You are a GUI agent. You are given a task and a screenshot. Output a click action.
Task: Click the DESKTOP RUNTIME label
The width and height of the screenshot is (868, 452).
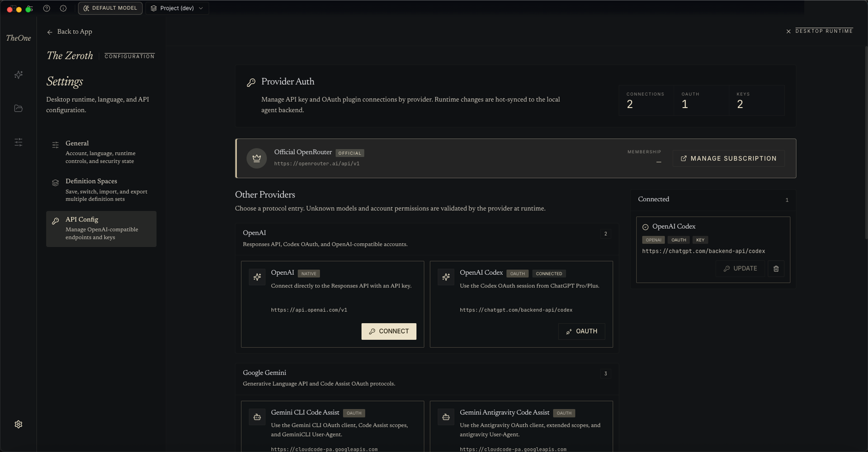click(x=824, y=31)
